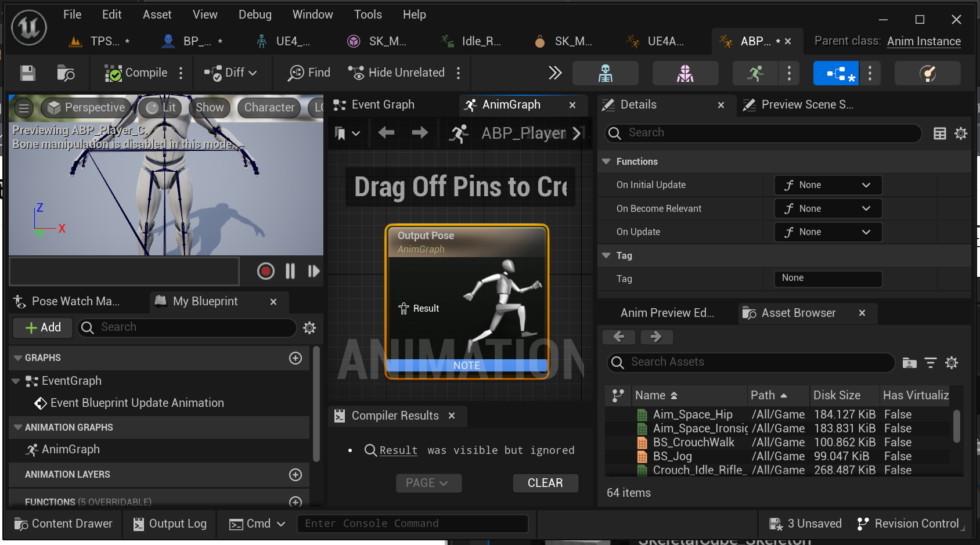Navigate forward in graph history

(420, 133)
